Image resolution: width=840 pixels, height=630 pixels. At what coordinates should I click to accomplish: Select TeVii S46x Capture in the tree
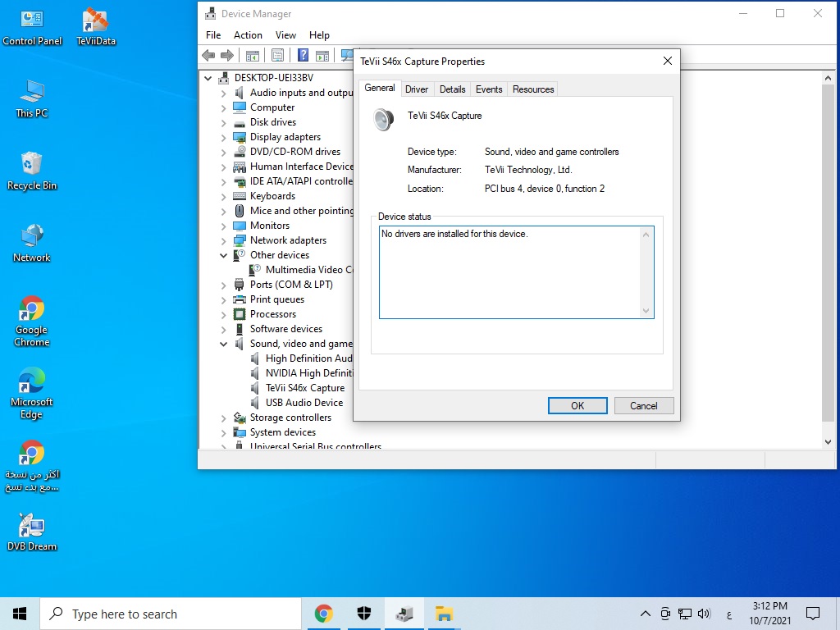(305, 388)
